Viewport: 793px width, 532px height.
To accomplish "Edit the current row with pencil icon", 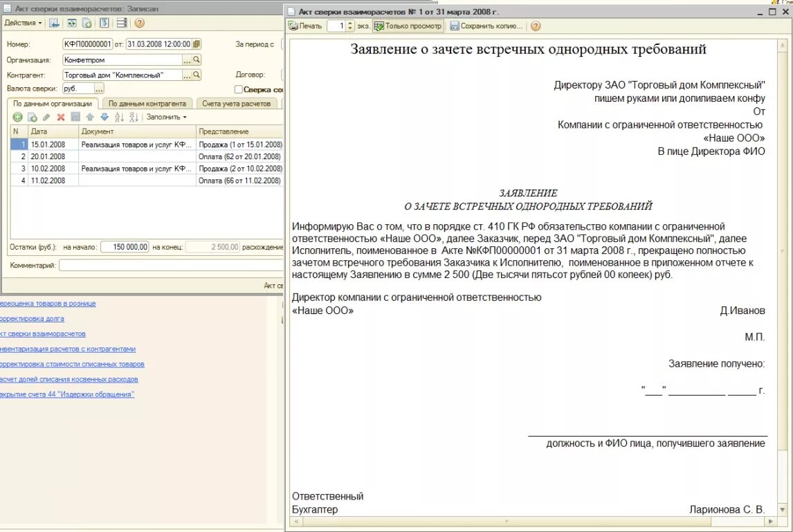I will [x=46, y=117].
